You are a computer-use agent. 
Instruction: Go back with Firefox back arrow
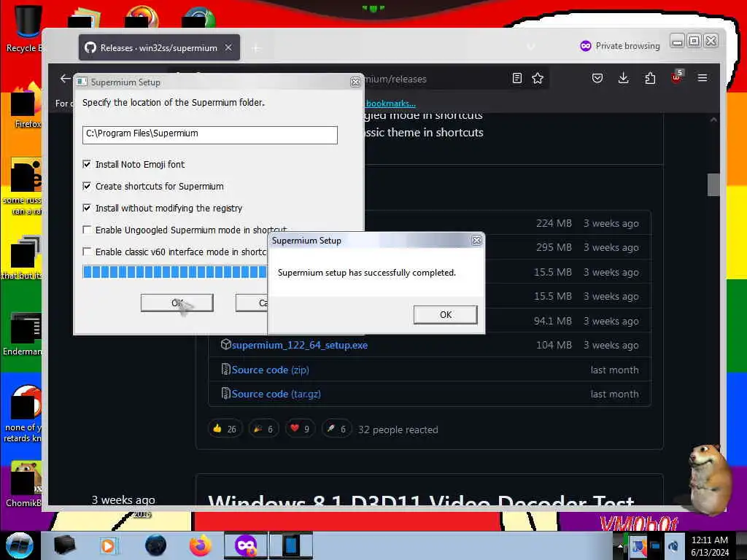tap(65, 79)
